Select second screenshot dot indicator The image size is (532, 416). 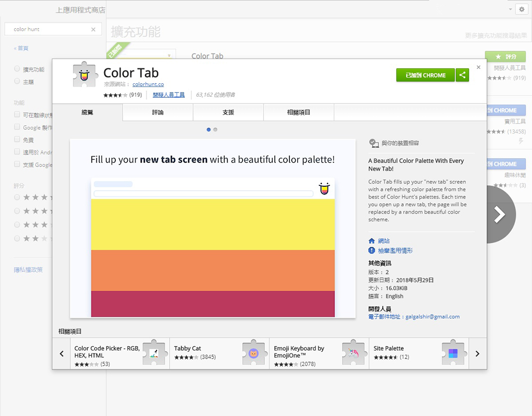tap(215, 130)
